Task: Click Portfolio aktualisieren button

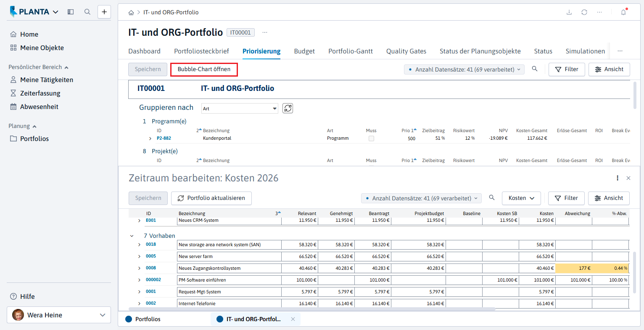Action: 211,198
